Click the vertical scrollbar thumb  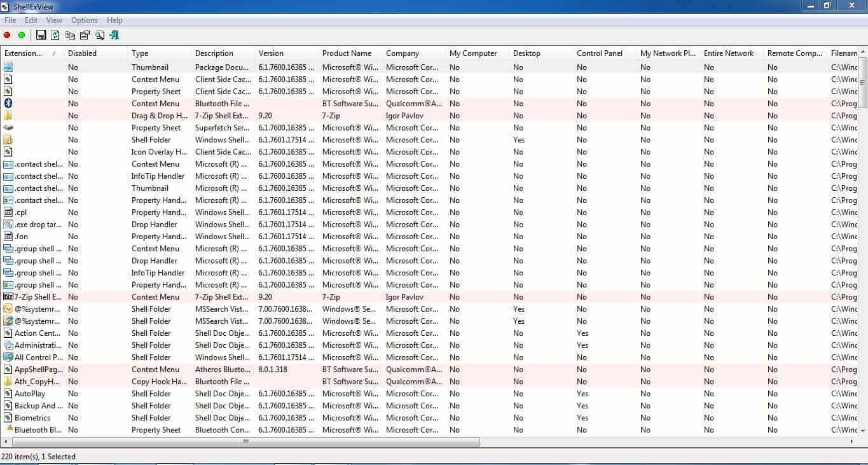pyautogui.click(x=863, y=81)
